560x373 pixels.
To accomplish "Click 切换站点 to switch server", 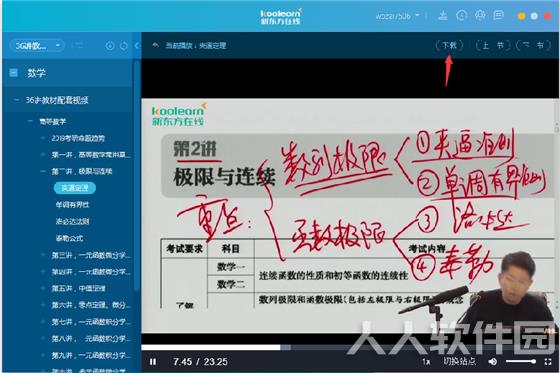I will pos(460,361).
